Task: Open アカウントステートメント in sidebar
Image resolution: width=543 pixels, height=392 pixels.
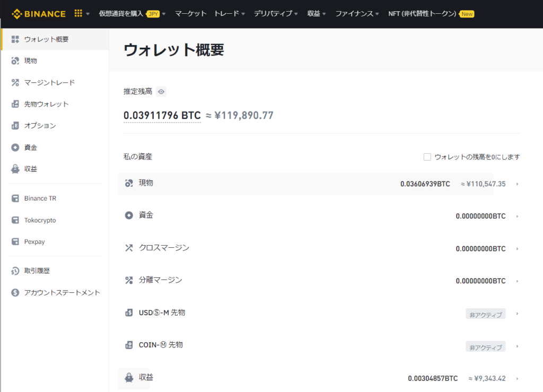Action: click(62, 293)
